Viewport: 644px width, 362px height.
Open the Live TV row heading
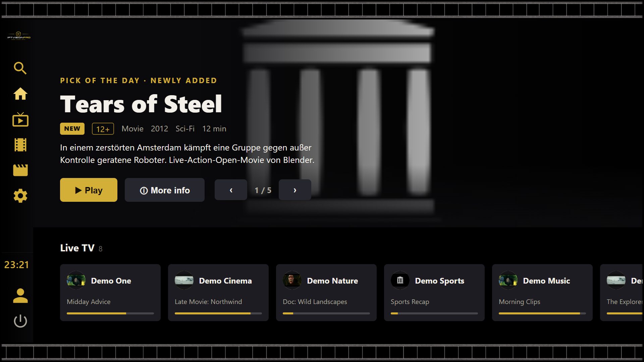77,248
